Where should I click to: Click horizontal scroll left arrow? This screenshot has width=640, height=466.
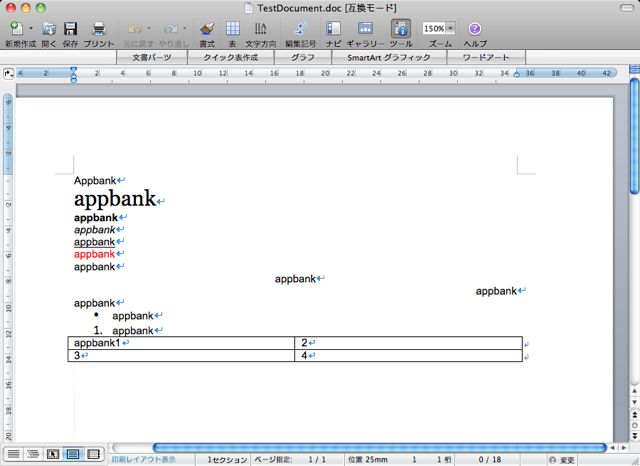pyautogui.click(x=612, y=448)
